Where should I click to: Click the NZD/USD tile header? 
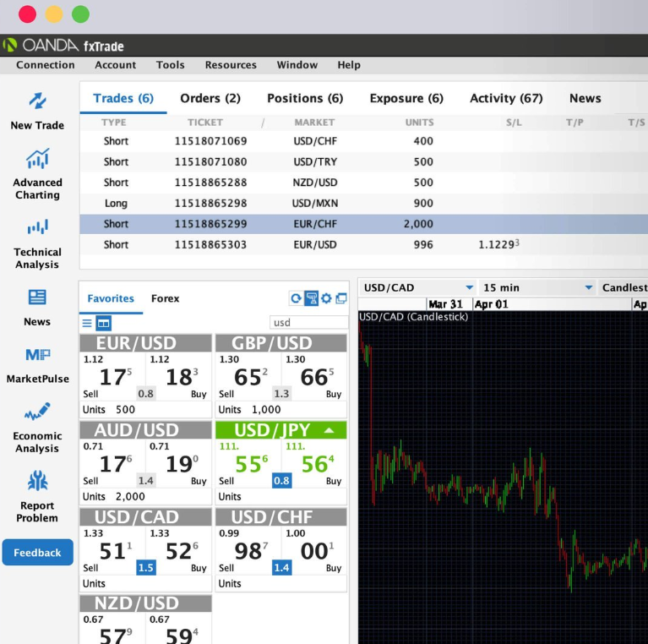pos(145,603)
